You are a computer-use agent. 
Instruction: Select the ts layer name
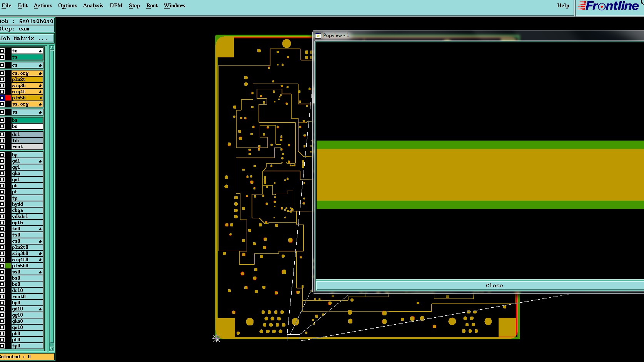tap(27, 57)
